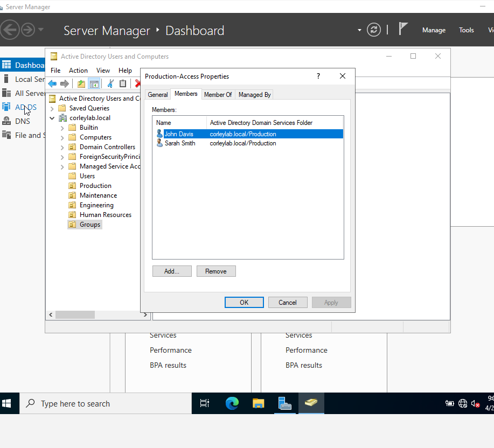Click the Cut scissors icon

(110, 83)
